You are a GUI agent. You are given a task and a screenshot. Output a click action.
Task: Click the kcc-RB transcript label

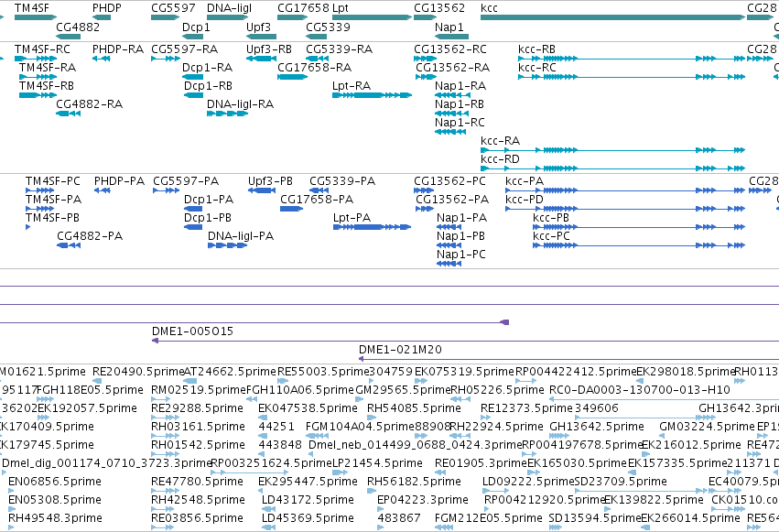pos(536,49)
